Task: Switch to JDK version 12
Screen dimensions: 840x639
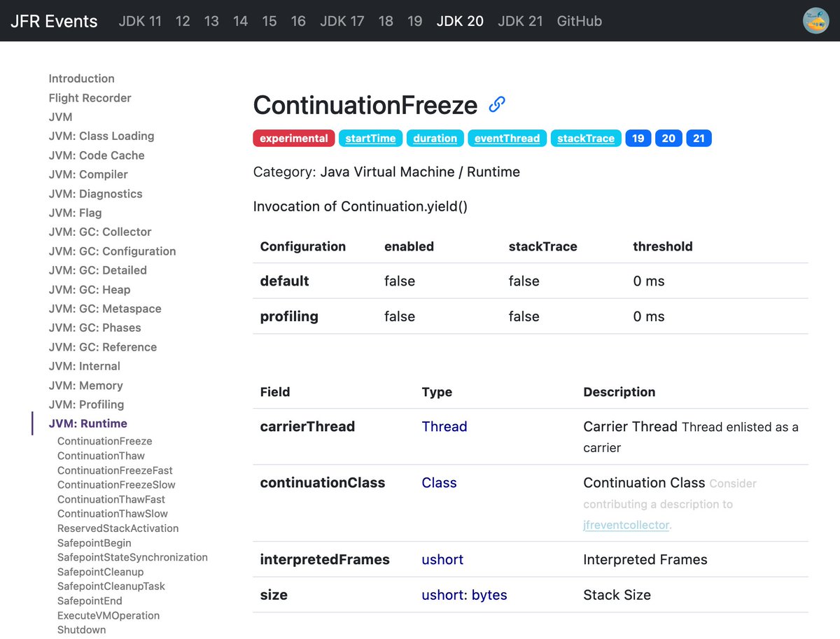Action: point(183,21)
